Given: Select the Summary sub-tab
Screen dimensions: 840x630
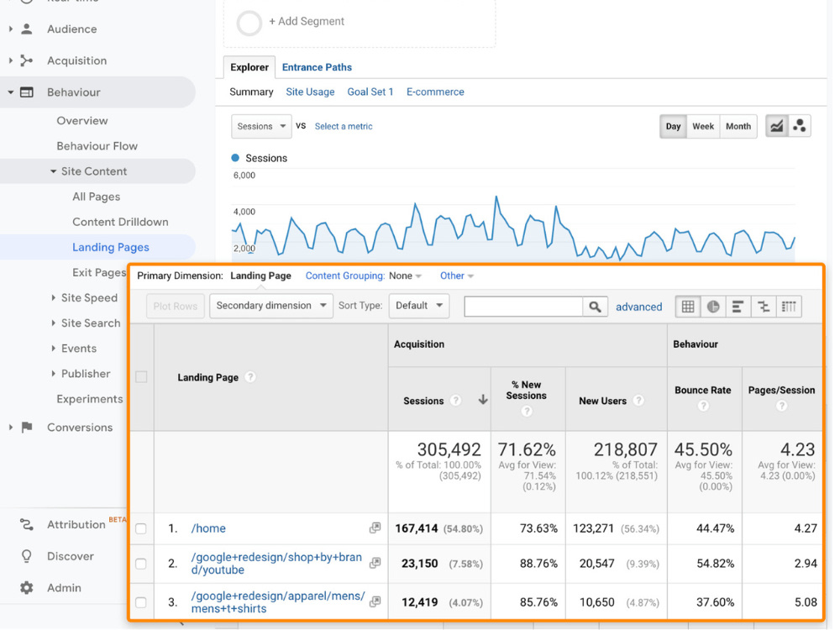Looking at the screenshot, I should click(x=251, y=92).
